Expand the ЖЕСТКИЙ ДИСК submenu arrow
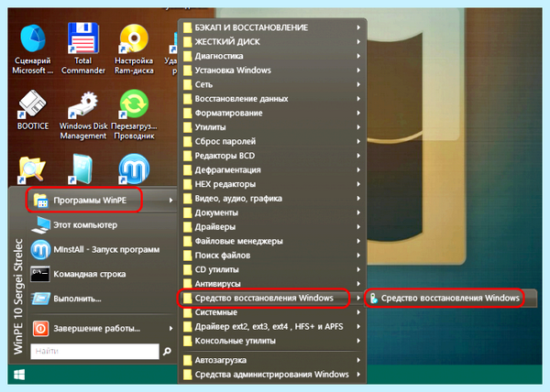550x392 pixels. click(358, 42)
